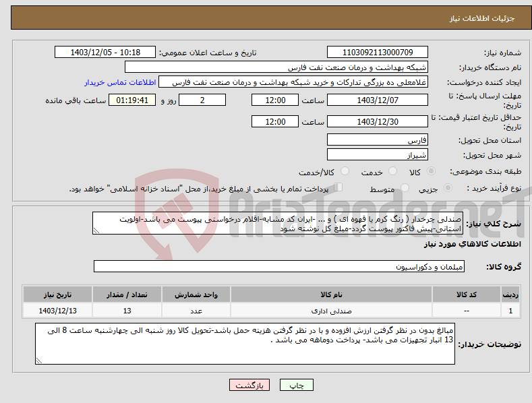Viewport: 532px width, 403px height.
Task: Open اطلاعات تماس خریدار contact link
Action: 120,82
